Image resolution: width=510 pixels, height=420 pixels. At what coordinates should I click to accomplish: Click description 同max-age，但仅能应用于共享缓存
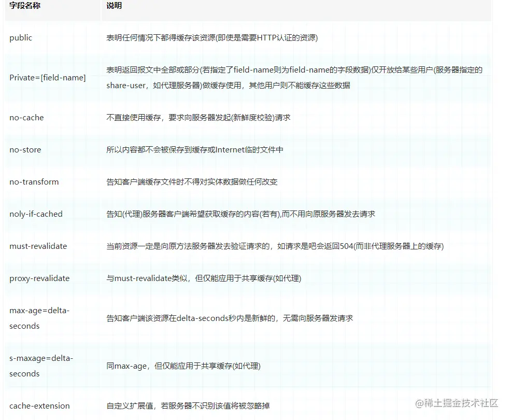point(183,366)
